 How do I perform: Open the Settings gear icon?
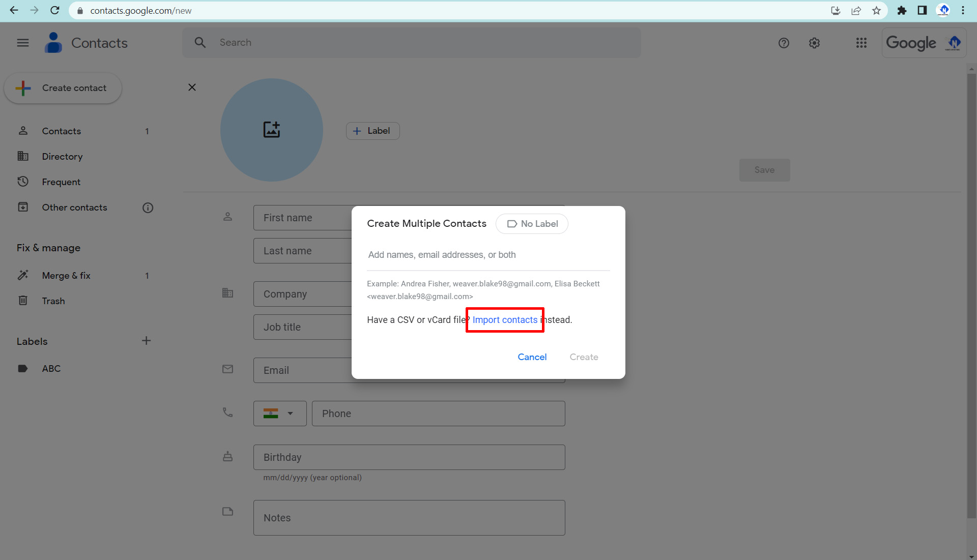[x=814, y=43]
